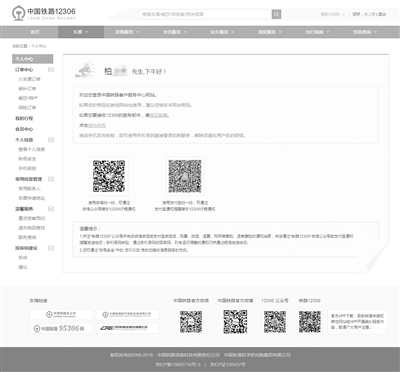Open 建议 in the sidebar
This screenshot has width=400, height=372.
tap(23, 267)
